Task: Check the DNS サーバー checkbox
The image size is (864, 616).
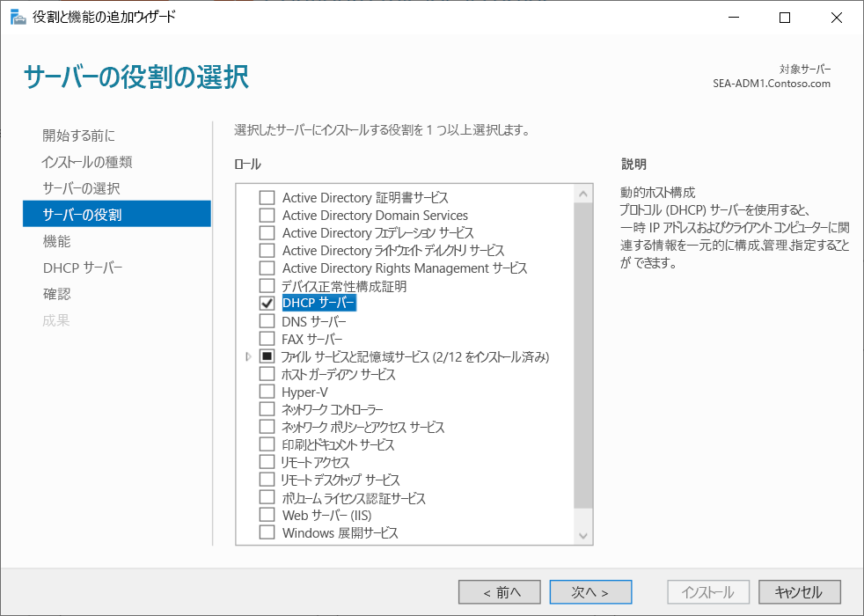Action: [x=267, y=321]
